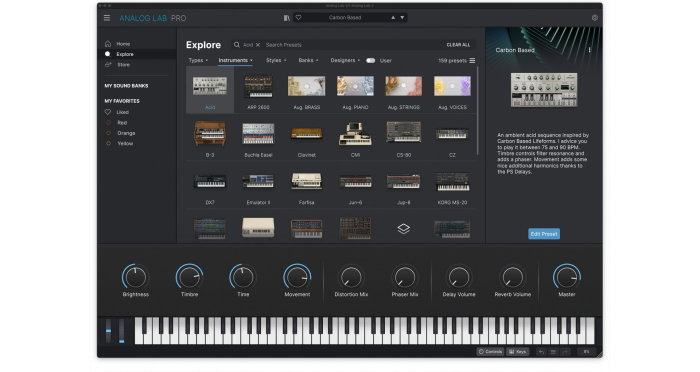Click the Phaser Mix knob
Viewport: 700px width, 372px height.
point(404,277)
